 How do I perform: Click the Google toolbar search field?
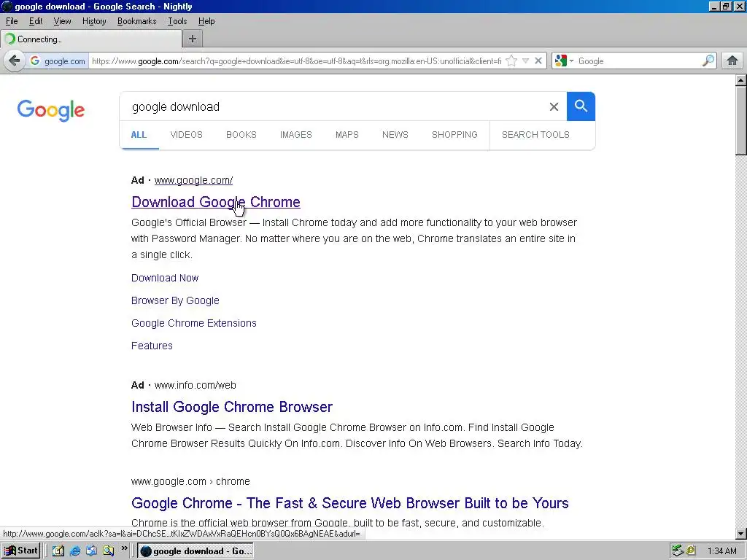[638, 61]
